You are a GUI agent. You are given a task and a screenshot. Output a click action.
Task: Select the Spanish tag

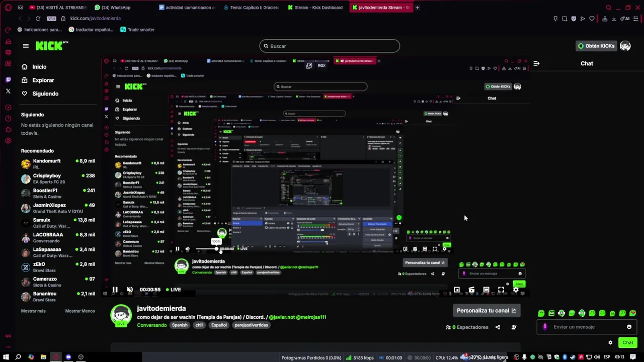180,325
